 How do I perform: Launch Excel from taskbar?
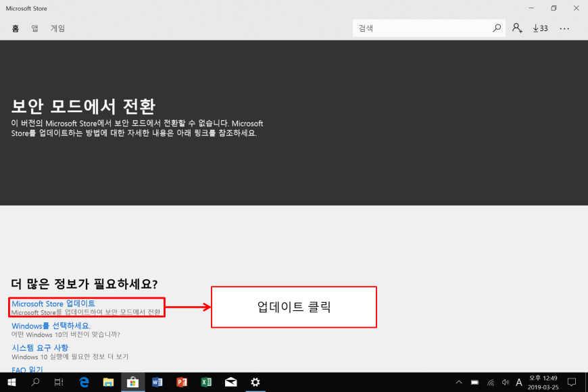click(206, 383)
